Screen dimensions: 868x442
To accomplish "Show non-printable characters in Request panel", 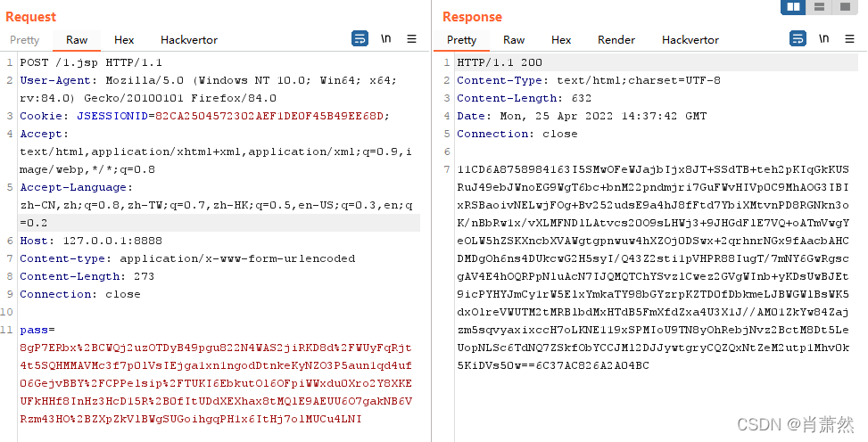I will click(386, 39).
